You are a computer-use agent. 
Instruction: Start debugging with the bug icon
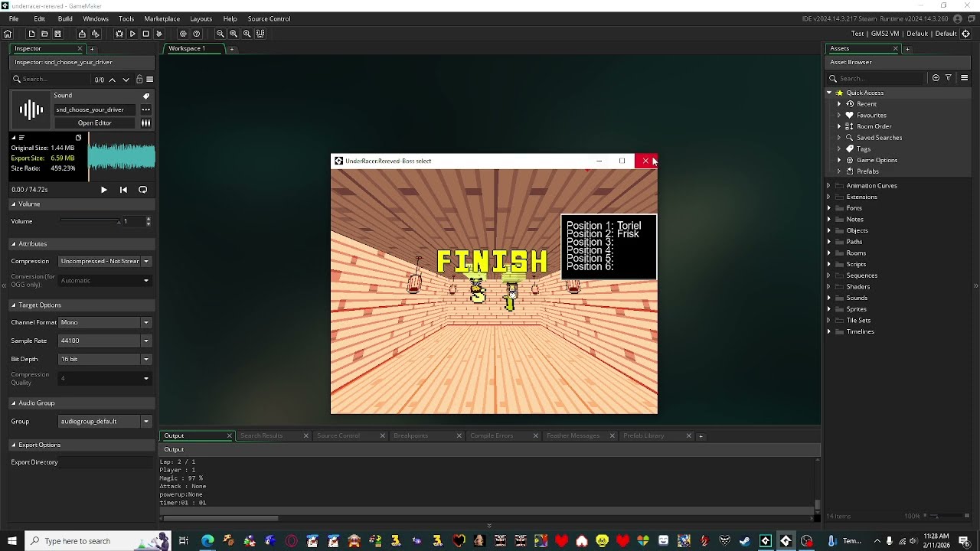coord(119,34)
